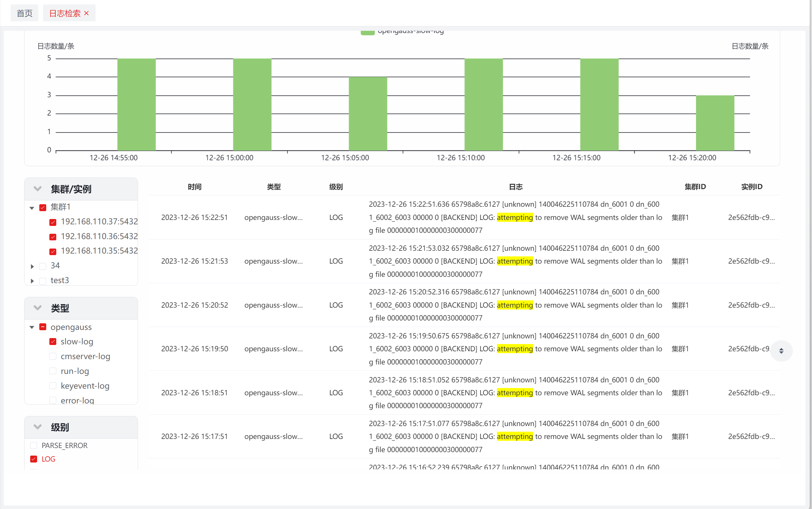Switch to the 首页 tab
This screenshot has height=509, width=812.
[25, 13]
